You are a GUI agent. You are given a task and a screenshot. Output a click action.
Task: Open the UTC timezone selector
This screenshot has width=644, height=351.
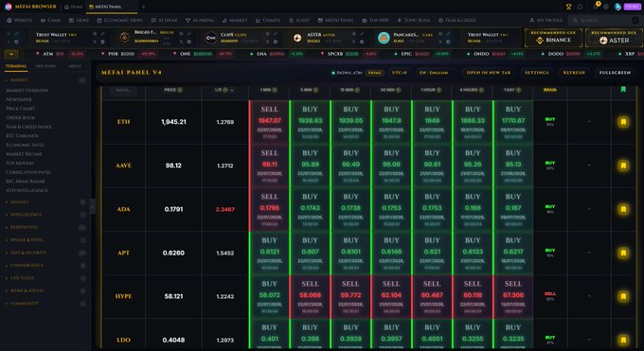[399, 73]
